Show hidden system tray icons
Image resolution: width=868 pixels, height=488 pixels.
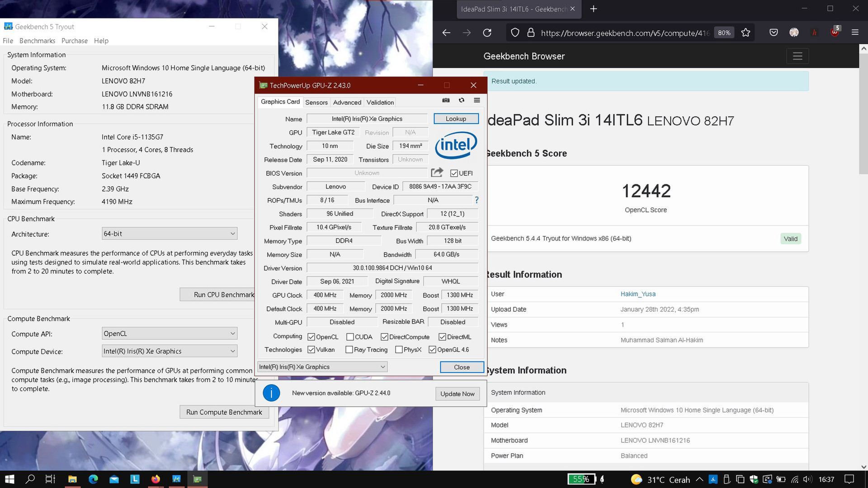[x=699, y=479]
